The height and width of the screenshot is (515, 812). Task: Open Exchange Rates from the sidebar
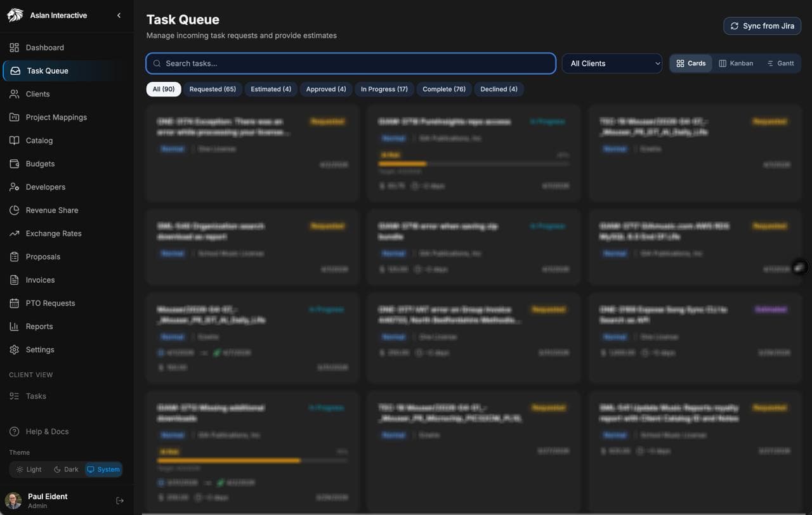[53, 233]
